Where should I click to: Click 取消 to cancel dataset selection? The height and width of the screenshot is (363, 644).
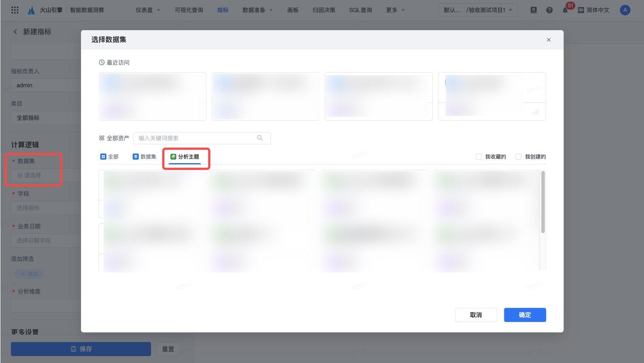click(x=476, y=315)
